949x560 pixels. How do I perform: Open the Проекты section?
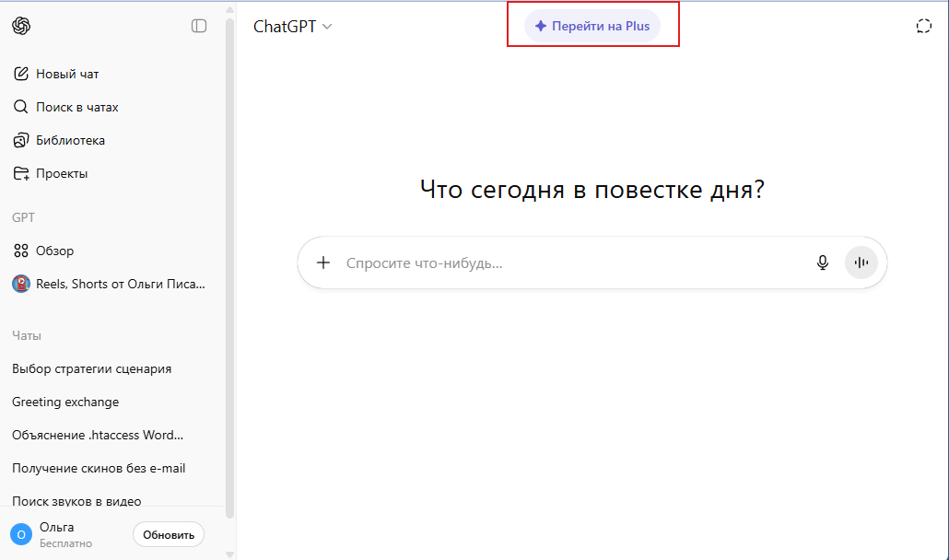point(51,173)
